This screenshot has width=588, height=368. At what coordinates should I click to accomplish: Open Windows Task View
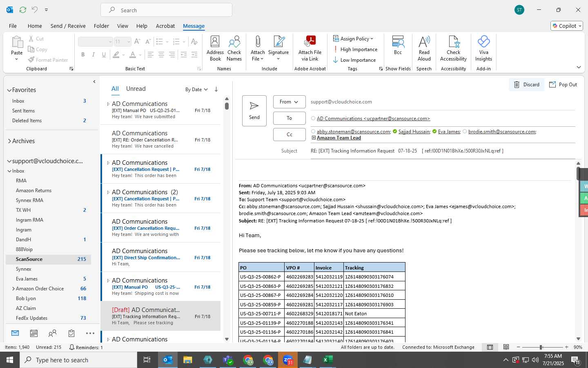[x=147, y=360]
